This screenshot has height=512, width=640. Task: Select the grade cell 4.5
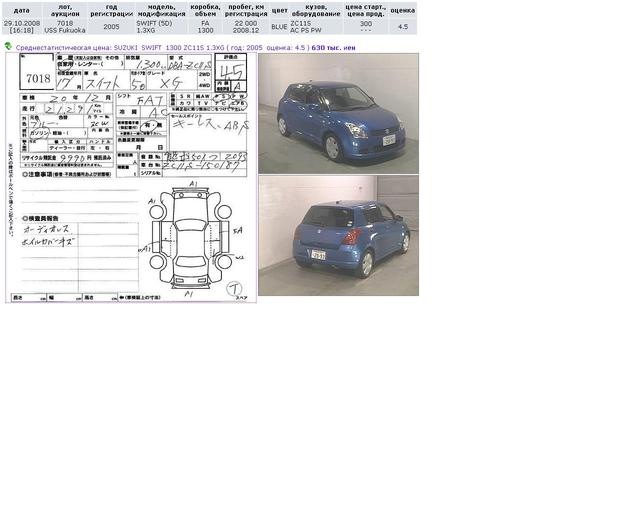(403, 27)
